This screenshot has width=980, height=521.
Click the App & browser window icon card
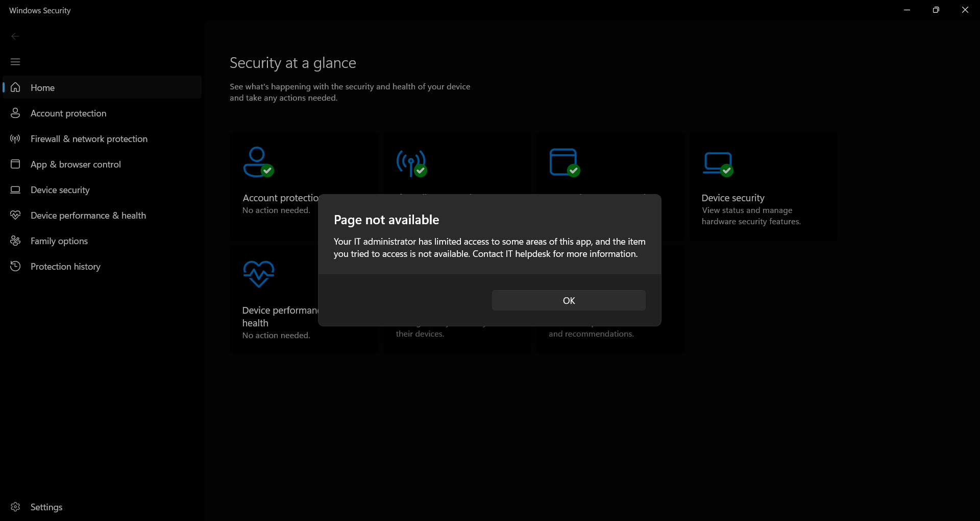click(565, 162)
